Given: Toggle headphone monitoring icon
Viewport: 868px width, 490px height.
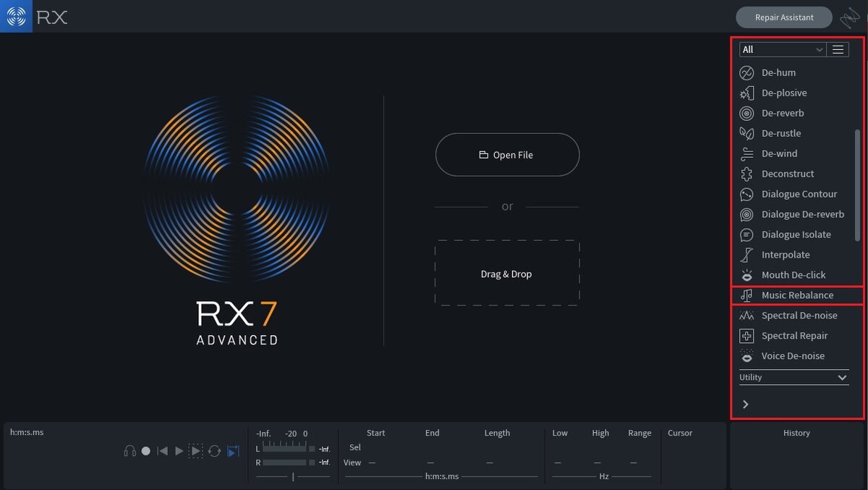Looking at the screenshot, I should pyautogui.click(x=130, y=451).
